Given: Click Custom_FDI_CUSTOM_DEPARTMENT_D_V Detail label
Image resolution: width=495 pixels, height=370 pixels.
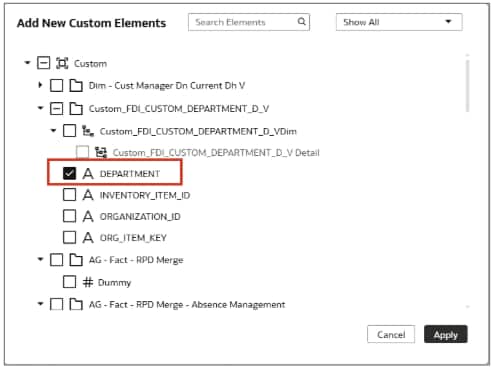Looking at the screenshot, I should [216, 153].
